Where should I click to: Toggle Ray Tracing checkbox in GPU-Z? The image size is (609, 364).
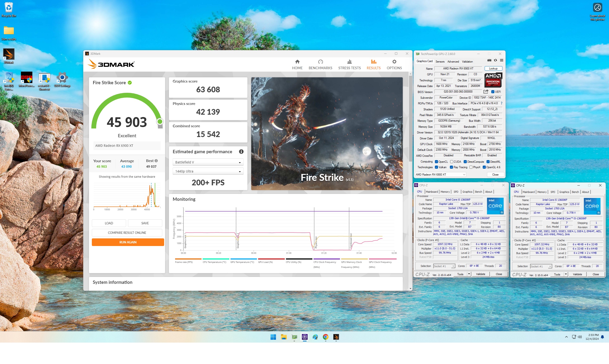coord(451,167)
